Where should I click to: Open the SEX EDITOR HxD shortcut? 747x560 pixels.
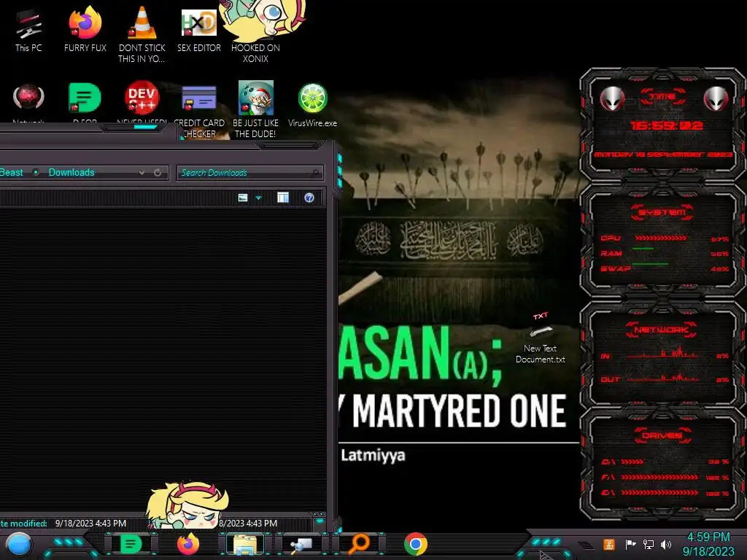click(x=198, y=31)
